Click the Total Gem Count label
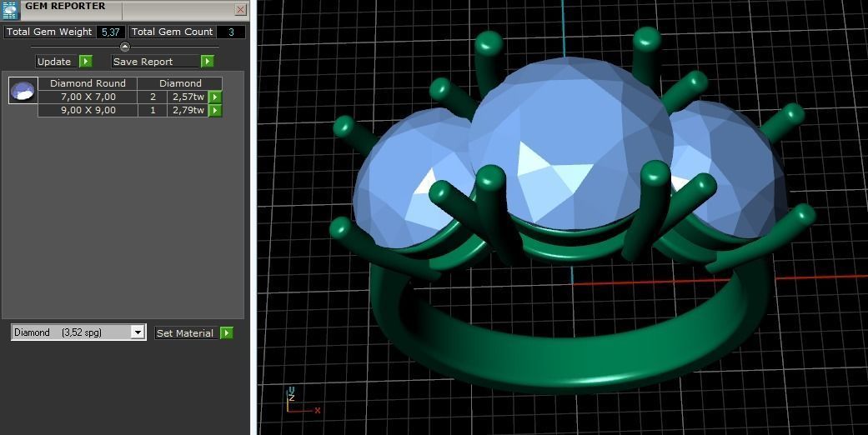868x435 pixels. click(x=172, y=32)
